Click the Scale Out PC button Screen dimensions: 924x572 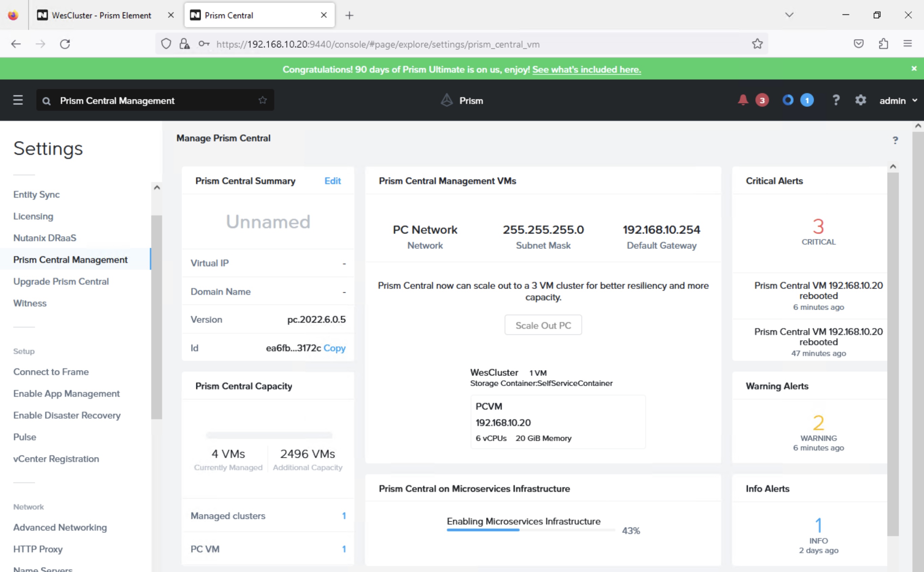tap(543, 325)
